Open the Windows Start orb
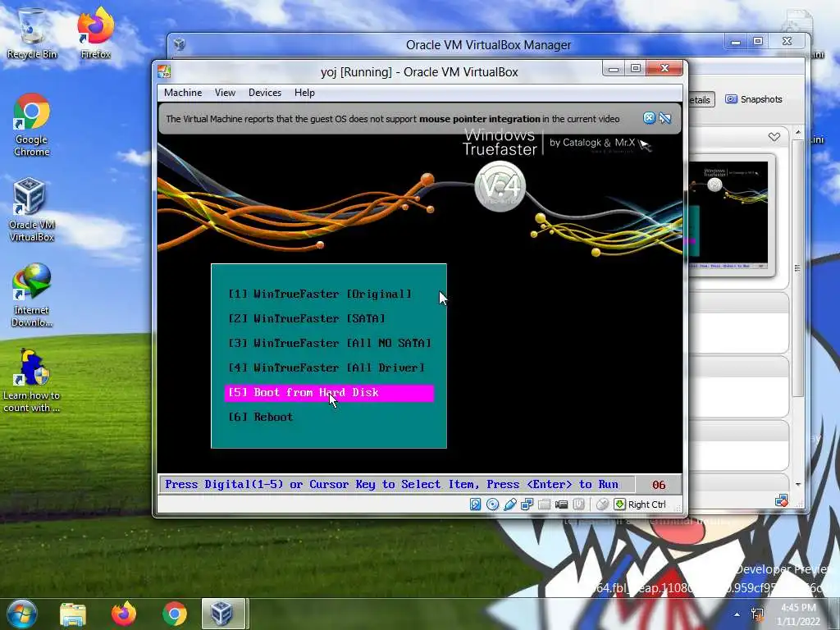 click(21, 614)
